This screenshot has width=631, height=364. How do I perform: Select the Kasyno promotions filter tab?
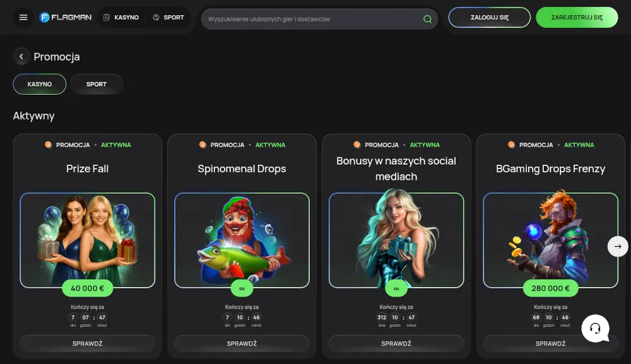click(40, 84)
